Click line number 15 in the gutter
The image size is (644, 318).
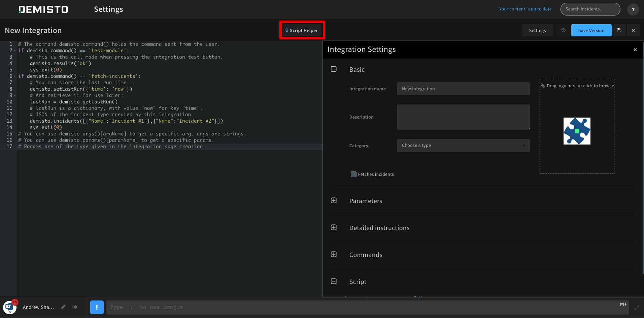tap(9, 134)
